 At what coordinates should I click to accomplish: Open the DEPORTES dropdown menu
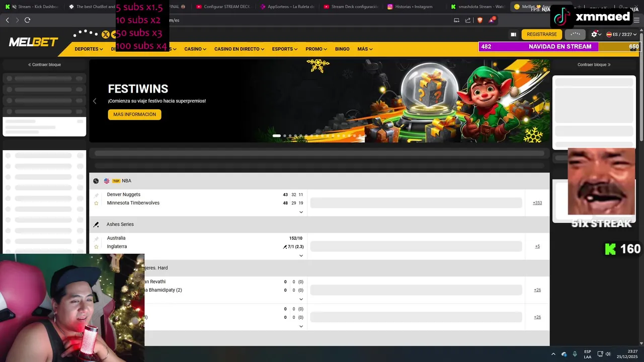[89, 49]
